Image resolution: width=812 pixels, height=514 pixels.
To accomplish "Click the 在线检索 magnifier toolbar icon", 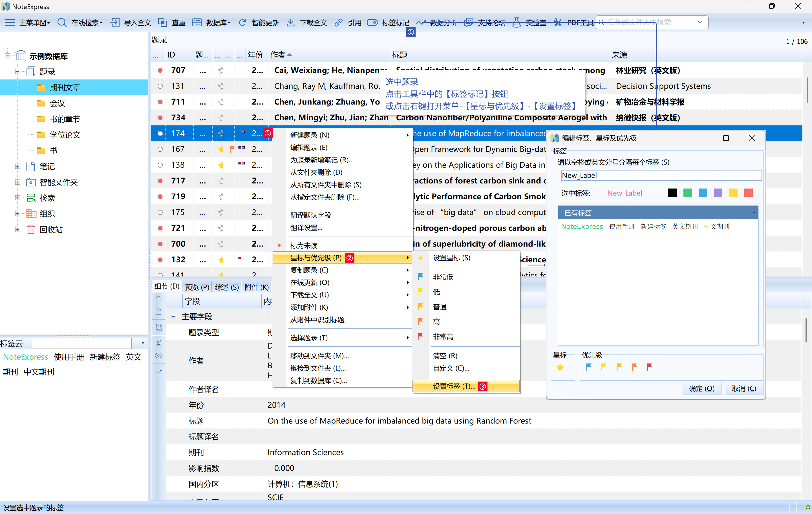I will tap(62, 23).
